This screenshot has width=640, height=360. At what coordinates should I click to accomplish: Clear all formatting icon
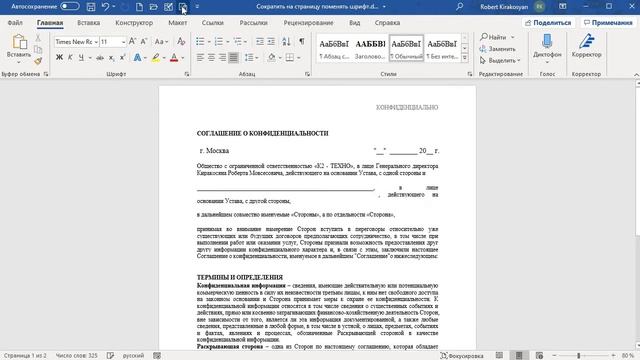click(x=181, y=42)
